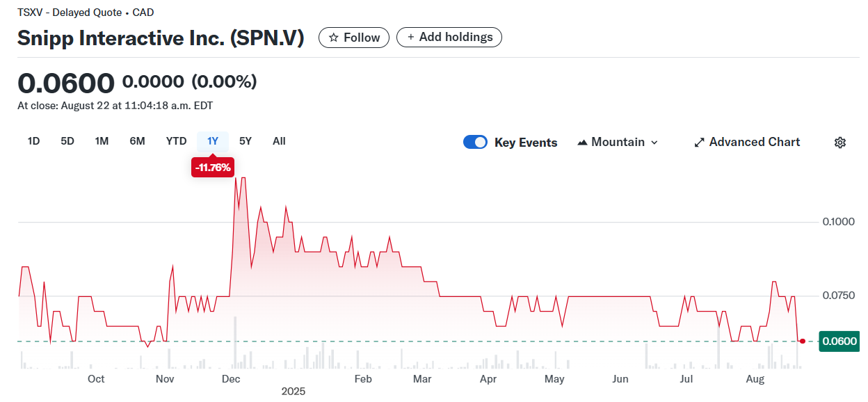The width and height of the screenshot is (868, 402).
Task: Click the expand arrows icon of Advanced Chart
Action: (700, 143)
